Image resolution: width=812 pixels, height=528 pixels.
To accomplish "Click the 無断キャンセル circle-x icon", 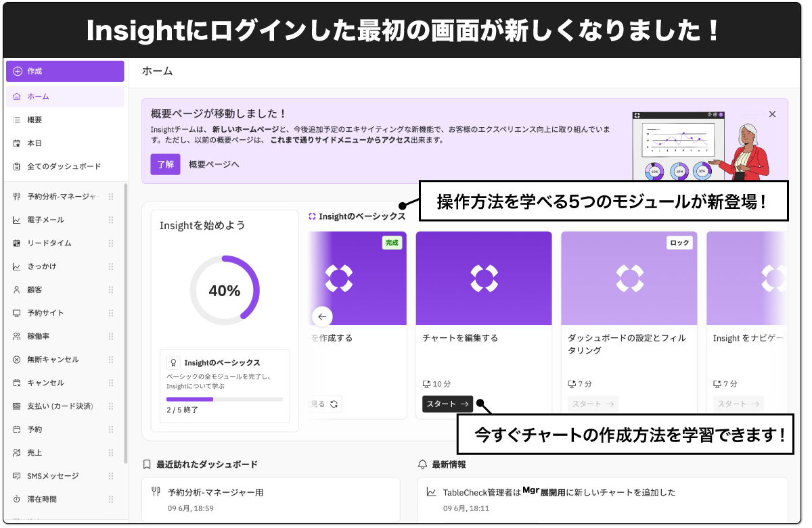I will 17,360.
